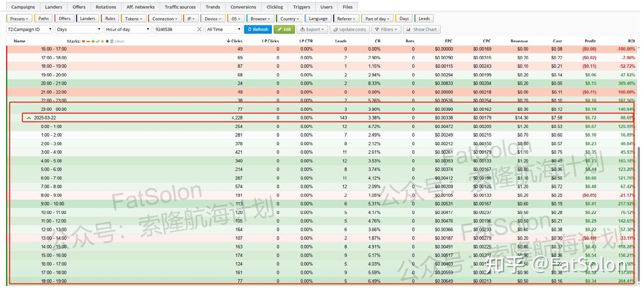
Task: Click the Update costs paperclip icon
Action: (335, 29)
